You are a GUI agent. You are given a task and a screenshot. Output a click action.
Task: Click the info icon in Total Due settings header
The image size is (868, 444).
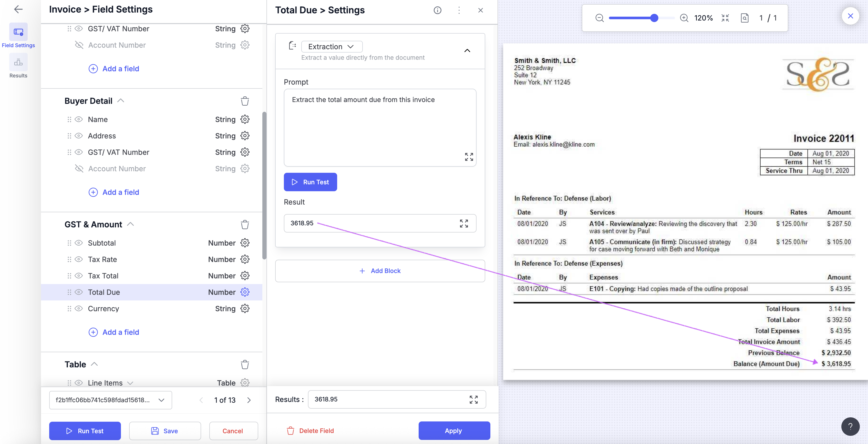pyautogui.click(x=437, y=10)
